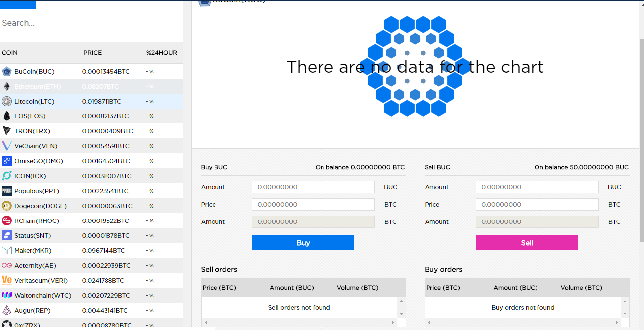This screenshot has height=330, width=644.
Task: Click the BuCoin coin icon
Action: [x=7, y=72]
